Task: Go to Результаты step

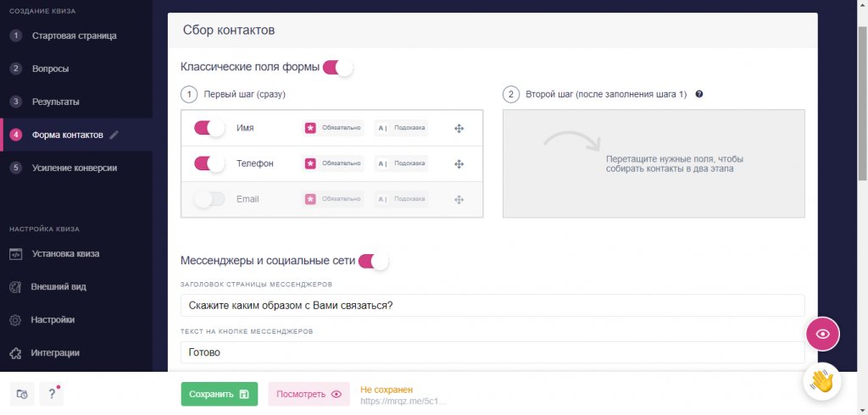Action: point(55,102)
